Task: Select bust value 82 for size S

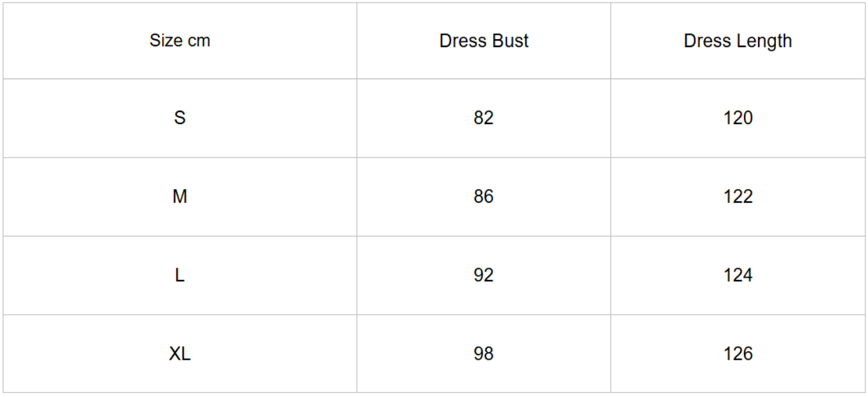Action: pyautogui.click(x=484, y=118)
